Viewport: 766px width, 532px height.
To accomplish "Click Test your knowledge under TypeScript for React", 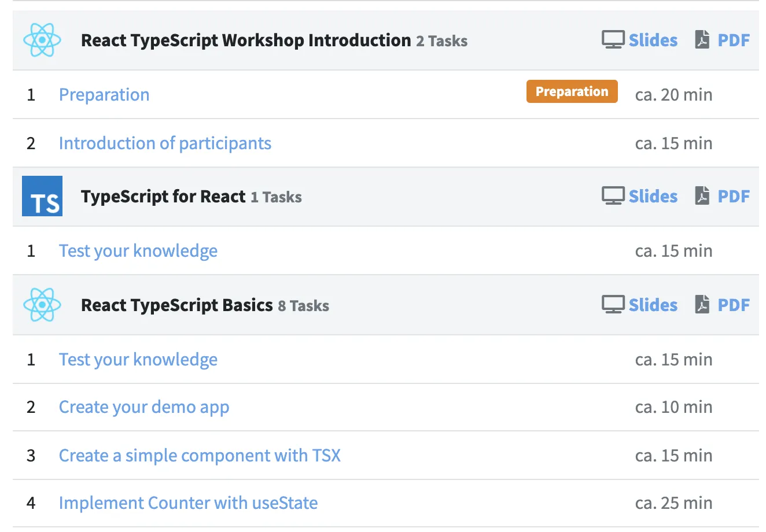I will click(138, 250).
